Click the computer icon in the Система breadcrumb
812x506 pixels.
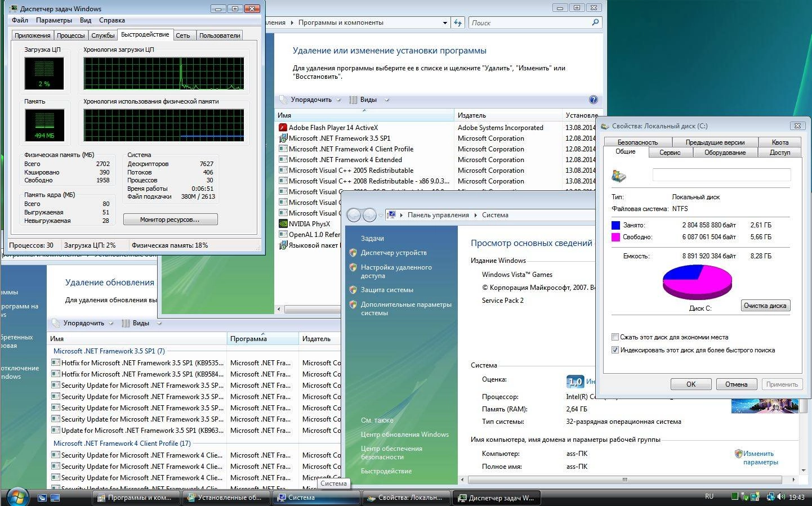392,215
